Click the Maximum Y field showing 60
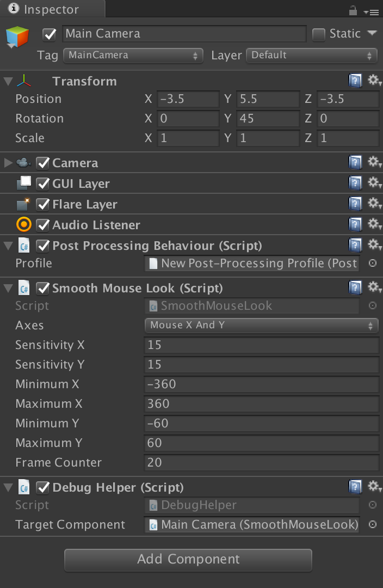The height and width of the screenshot is (588, 383). [262, 443]
